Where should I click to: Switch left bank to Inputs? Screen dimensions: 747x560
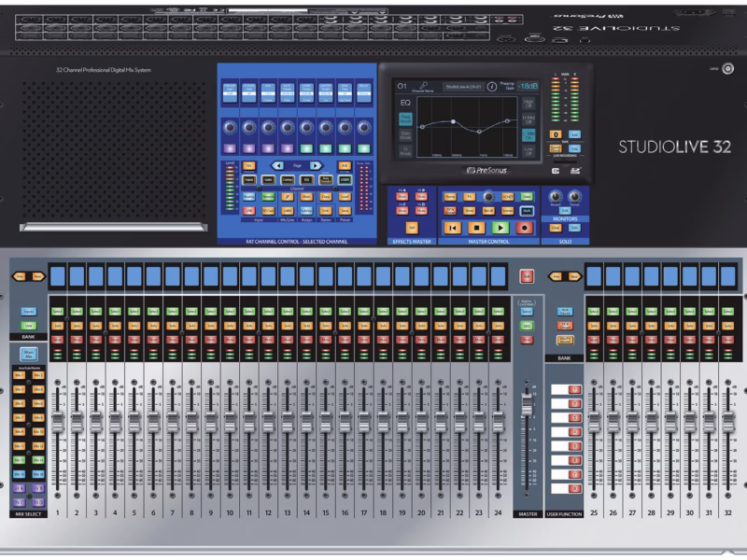coord(29,312)
